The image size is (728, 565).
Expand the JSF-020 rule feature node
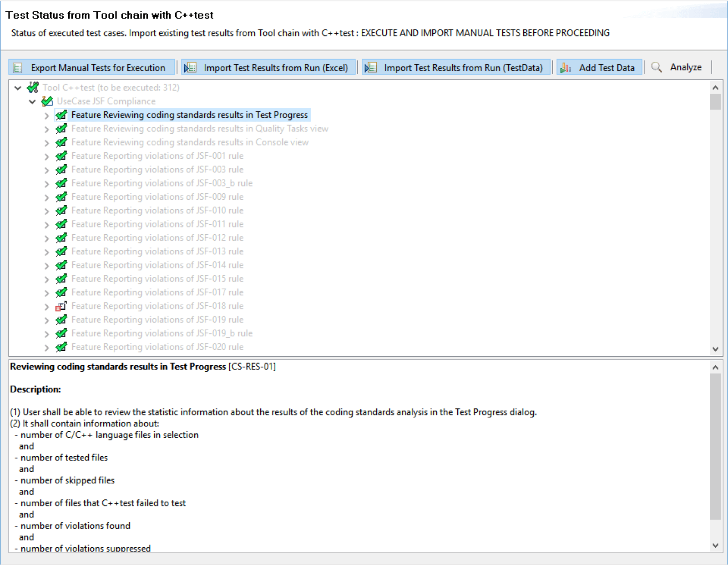tap(46, 348)
